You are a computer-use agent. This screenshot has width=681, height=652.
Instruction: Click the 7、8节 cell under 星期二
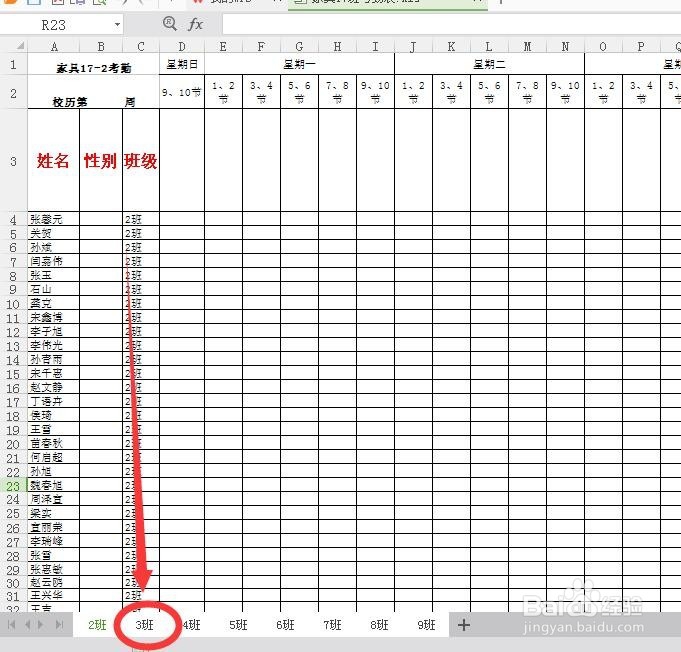click(x=527, y=92)
